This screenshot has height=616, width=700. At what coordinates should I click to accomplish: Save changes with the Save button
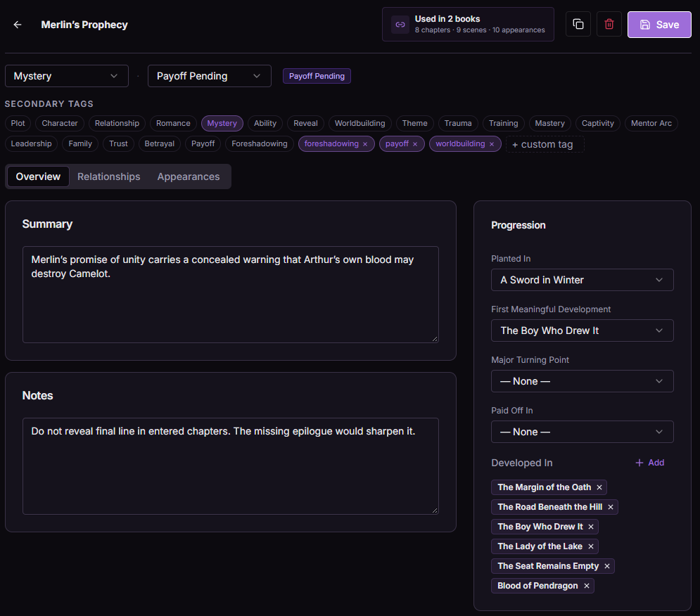tap(659, 25)
